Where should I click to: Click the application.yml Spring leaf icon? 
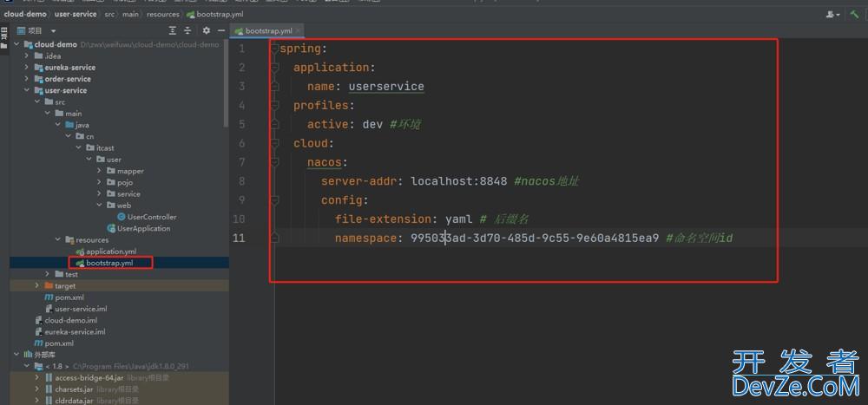80,251
